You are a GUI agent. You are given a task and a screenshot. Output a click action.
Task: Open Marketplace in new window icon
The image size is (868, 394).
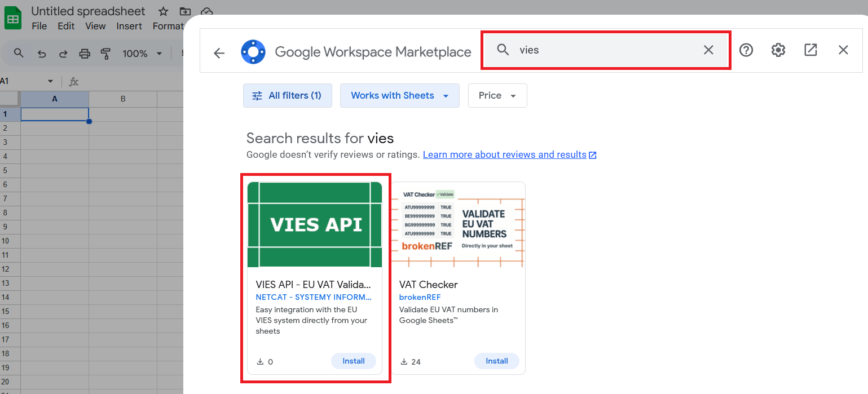click(x=810, y=50)
